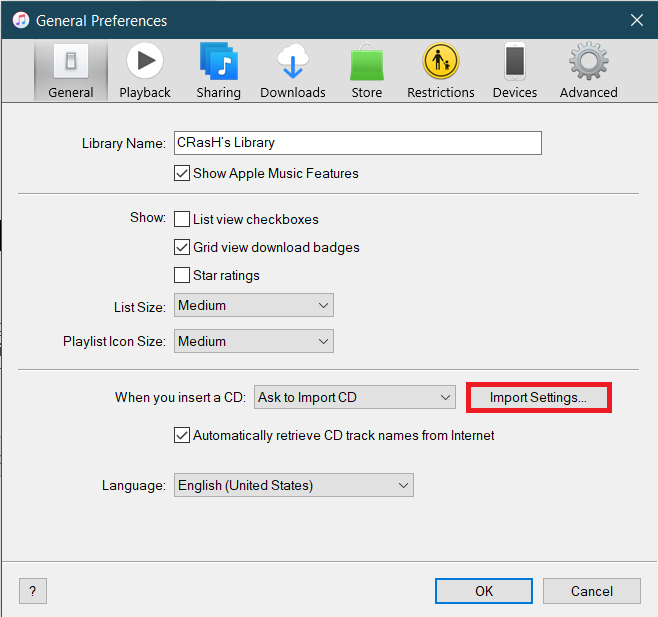Image resolution: width=658 pixels, height=617 pixels.
Task: Click the Cancel button
Action: point(592,591)
